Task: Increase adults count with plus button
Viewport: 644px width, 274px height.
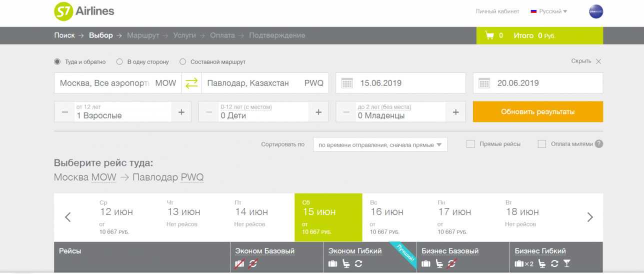Action: 181,112
